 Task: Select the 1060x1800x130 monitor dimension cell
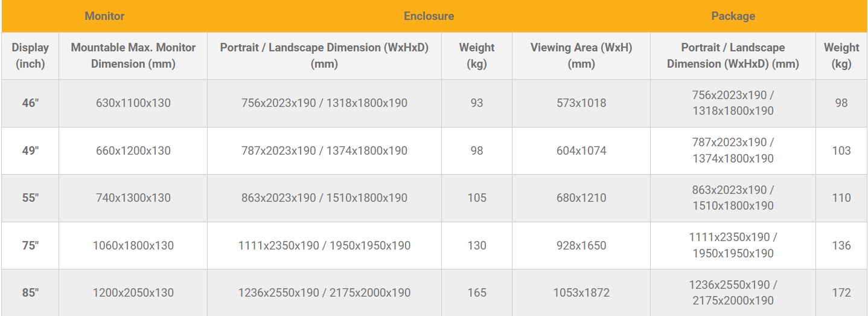click(x=133, y=245)
